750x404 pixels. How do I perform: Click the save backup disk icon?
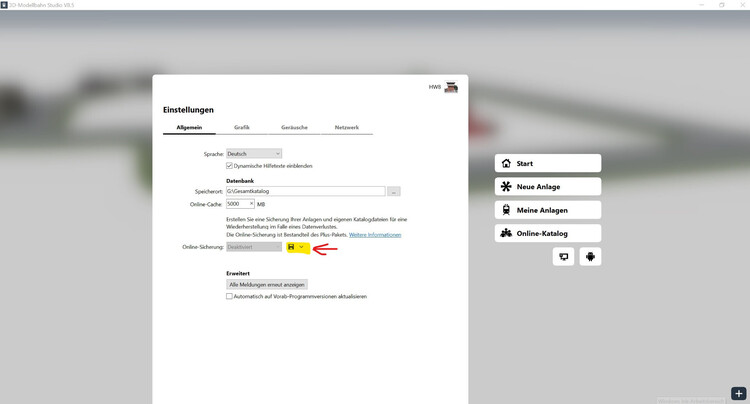click(x=291, y=247)
